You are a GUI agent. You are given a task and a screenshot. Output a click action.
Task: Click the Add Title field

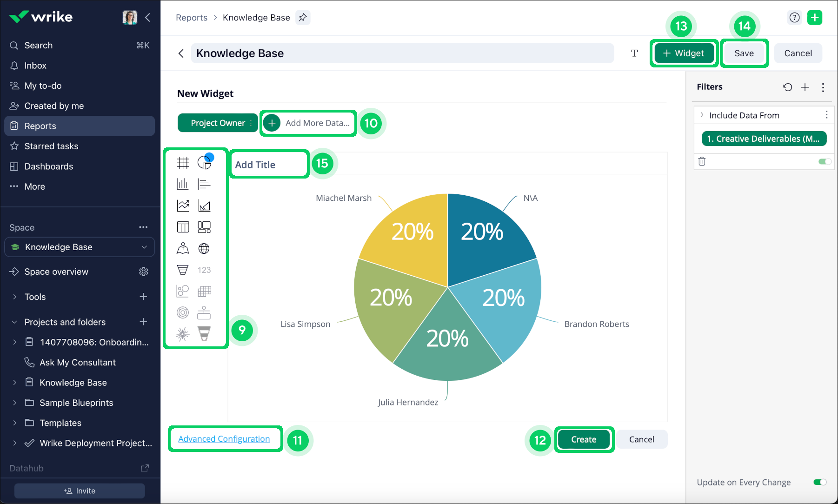tap(268, 165)
